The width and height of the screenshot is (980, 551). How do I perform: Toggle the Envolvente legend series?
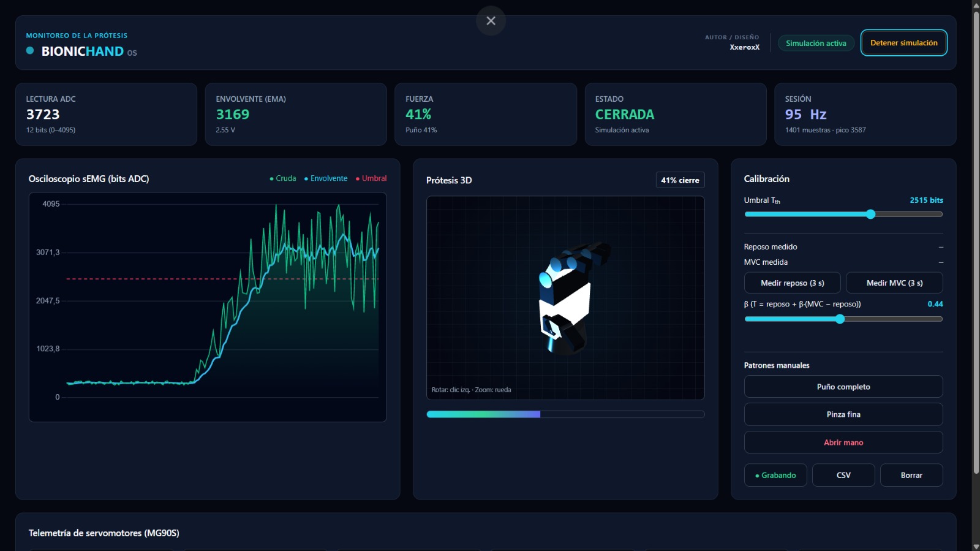tap(326, 178)
